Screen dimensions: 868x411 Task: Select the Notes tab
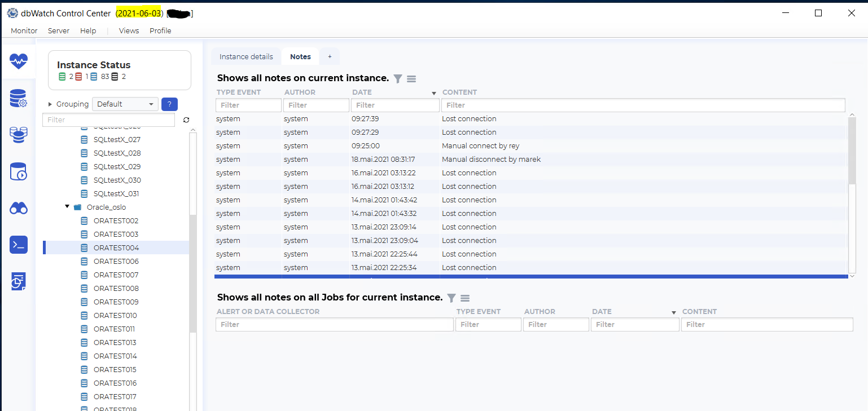300,56
